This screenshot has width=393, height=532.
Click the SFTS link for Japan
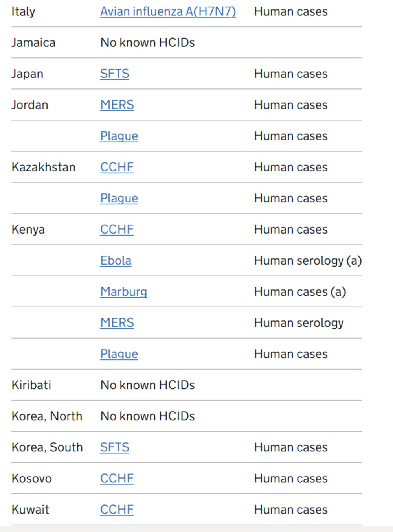click(x=114, y=74)
